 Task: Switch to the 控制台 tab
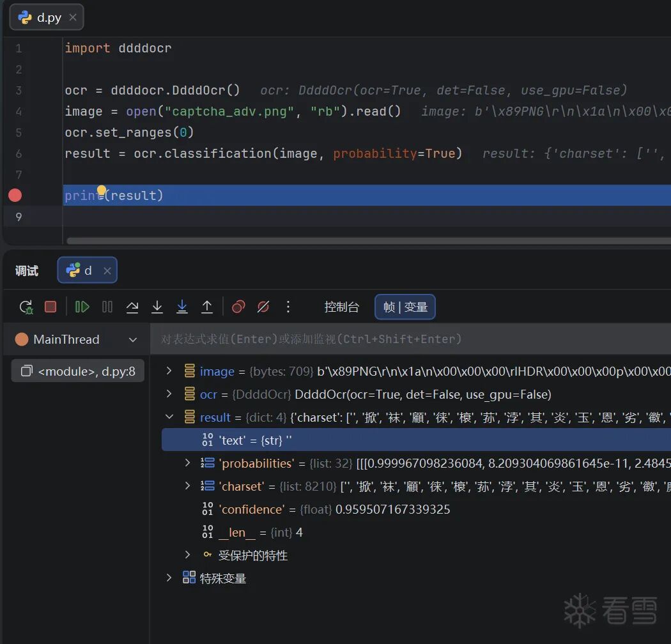(x=341, y=307)
